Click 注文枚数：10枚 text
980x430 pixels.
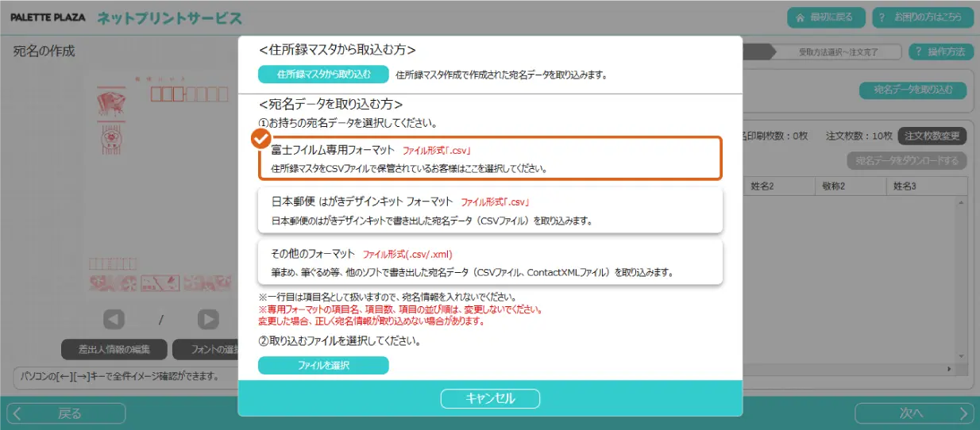(x=859, y=136)
